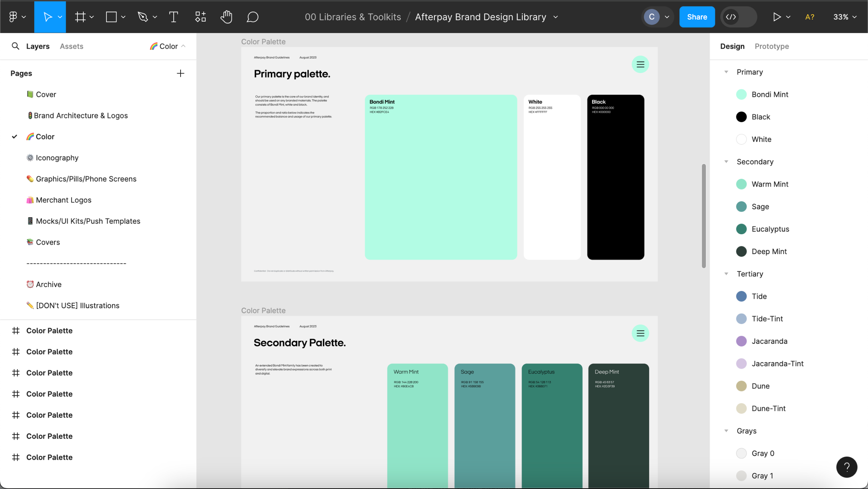This screenshot has height=489, width=868.
Task: Open avatar multiplayer dropdown chevron
Action: [667, 17]
